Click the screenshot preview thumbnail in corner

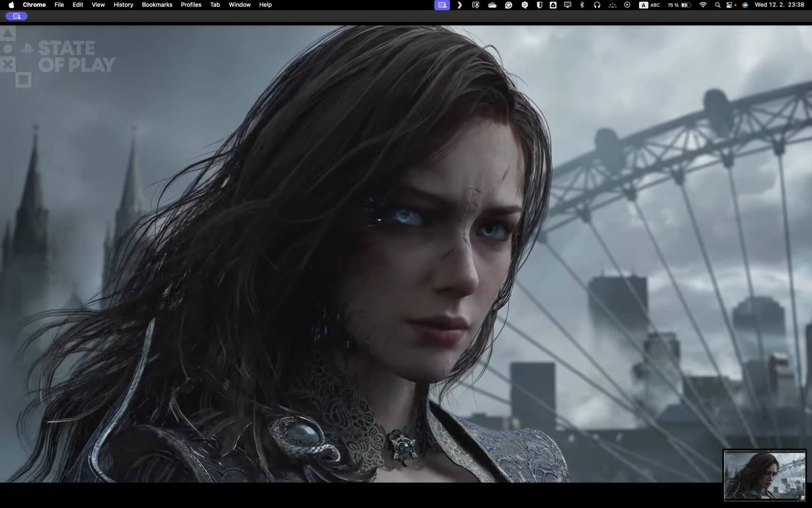click(765, 475)
